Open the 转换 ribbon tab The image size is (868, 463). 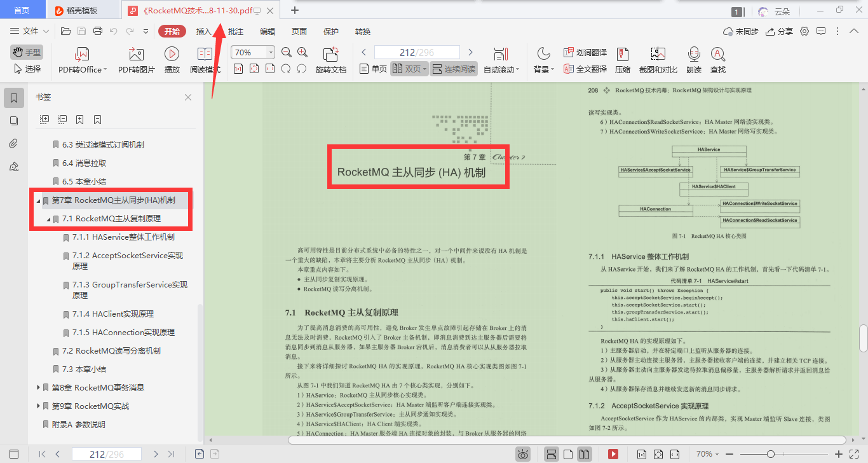point(363,31)
